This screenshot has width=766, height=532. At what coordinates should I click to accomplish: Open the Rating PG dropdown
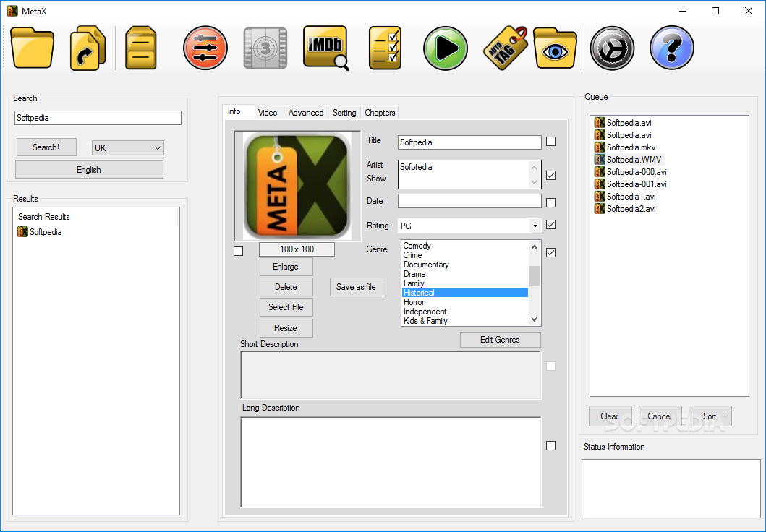(x=535, y=226)
